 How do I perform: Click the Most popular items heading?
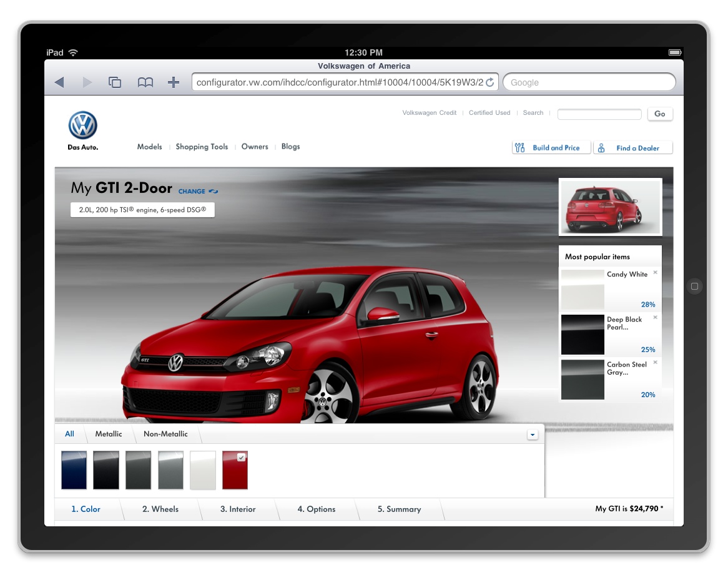[x=598, y=257]
